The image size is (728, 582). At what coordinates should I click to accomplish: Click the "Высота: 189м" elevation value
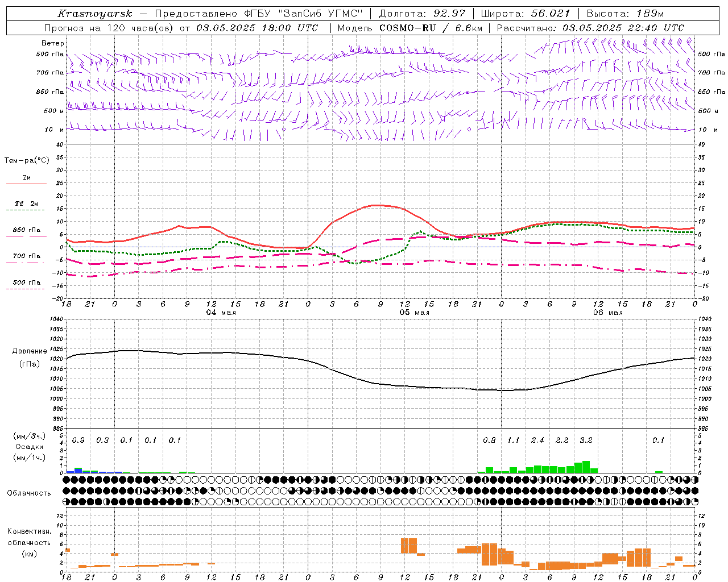tap(625, 14)
